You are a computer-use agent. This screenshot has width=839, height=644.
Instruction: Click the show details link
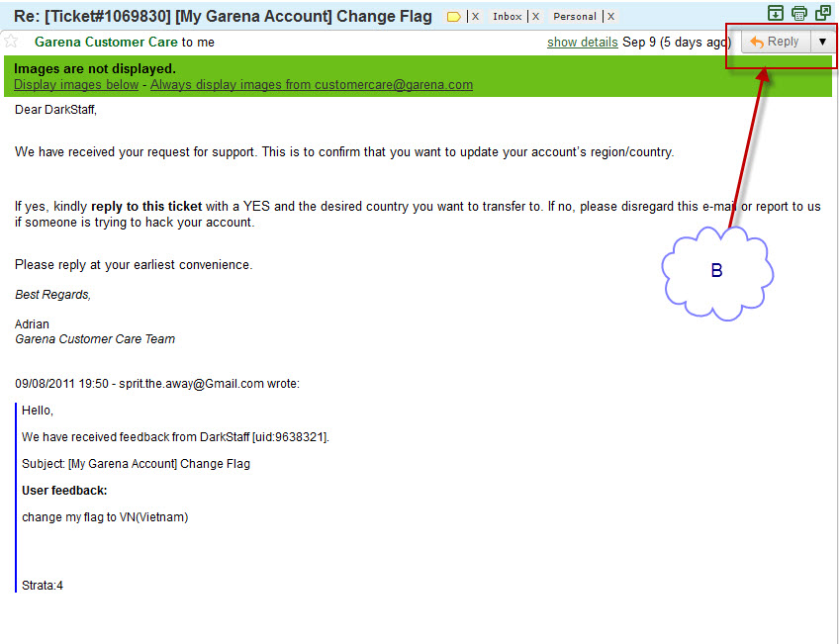(x=582, y=43)
